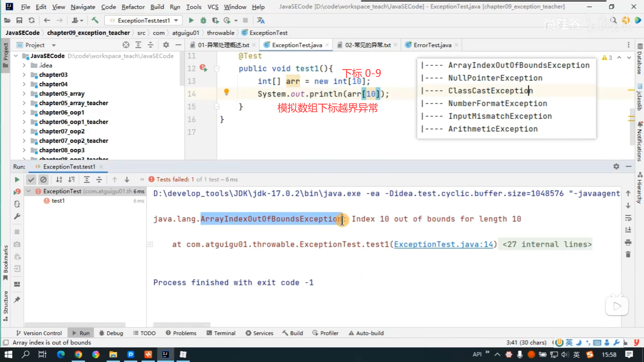Collapse the ExceptionTest node in test tree
The height and width of the screenshot is (362, 644).
(29, 191)
